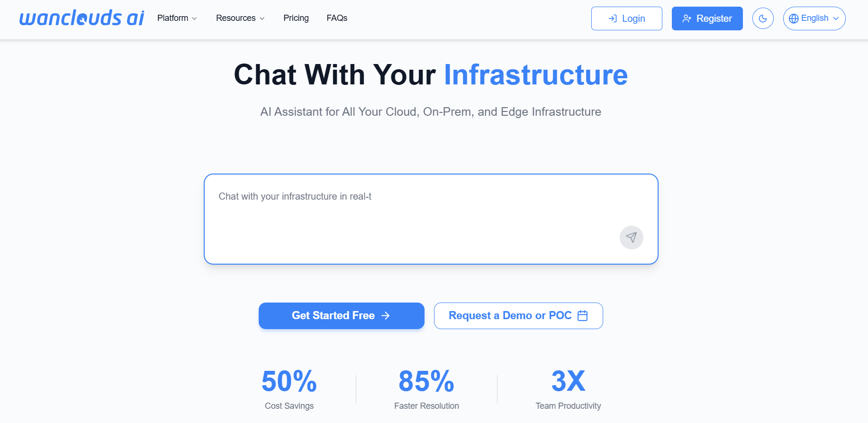This screenshot has height=423, width=868.
Task: Click Get Started Free button
Action: coord(333,316)
